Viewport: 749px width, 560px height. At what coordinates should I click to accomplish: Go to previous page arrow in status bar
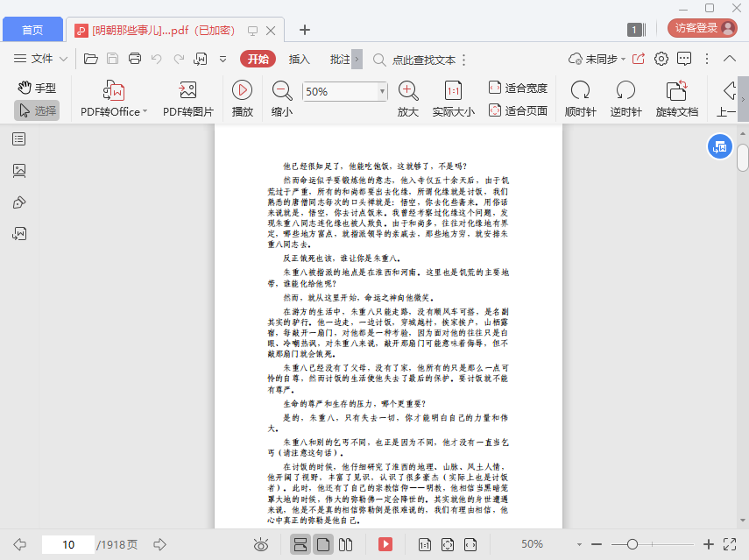(x=19, y=544)
